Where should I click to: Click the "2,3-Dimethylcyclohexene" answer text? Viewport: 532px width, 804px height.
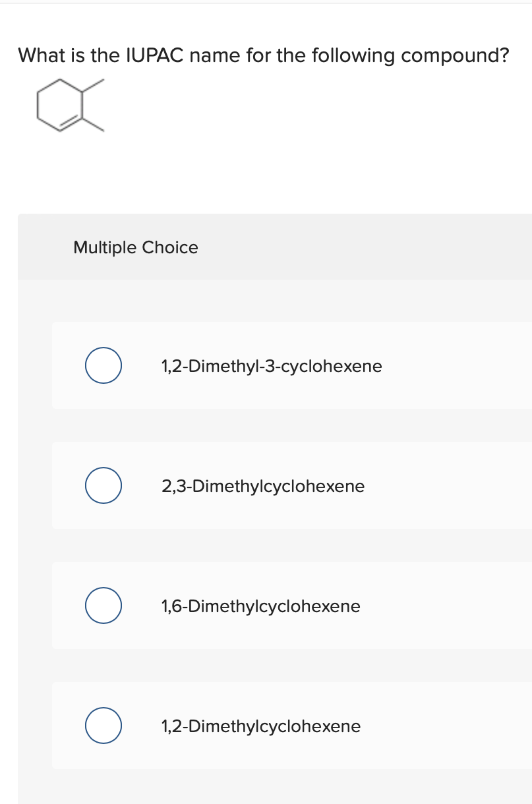pyautogui.click(x=263, y=486)
